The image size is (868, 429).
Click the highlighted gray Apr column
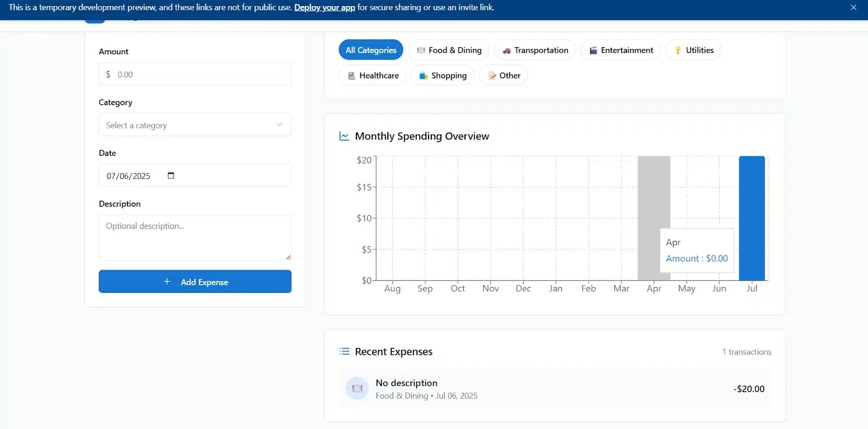point(654,218)
